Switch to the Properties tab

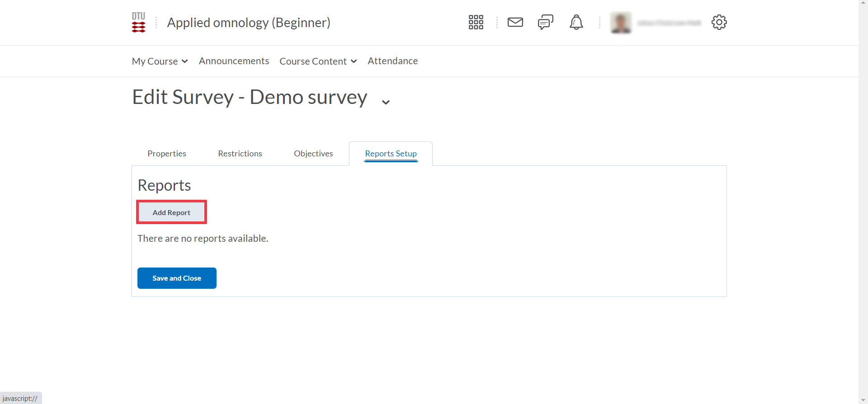pyautogui.click(x=167, y=154)
